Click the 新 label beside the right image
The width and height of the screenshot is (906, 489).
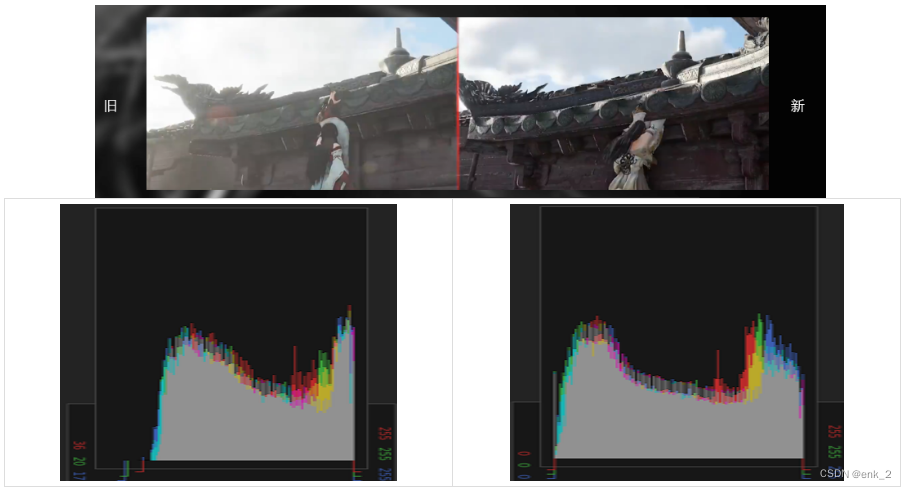click(797, 106)
